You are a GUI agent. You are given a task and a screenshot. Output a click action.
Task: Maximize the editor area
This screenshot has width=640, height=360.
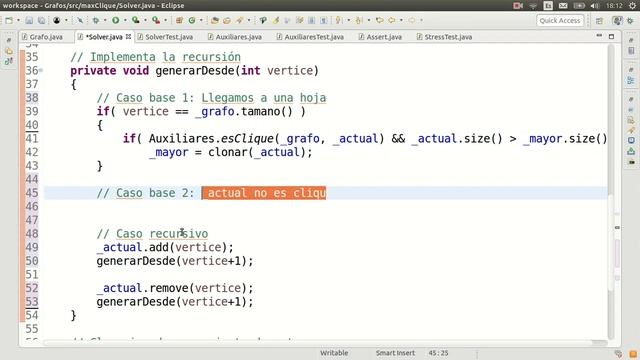(611, 36)
